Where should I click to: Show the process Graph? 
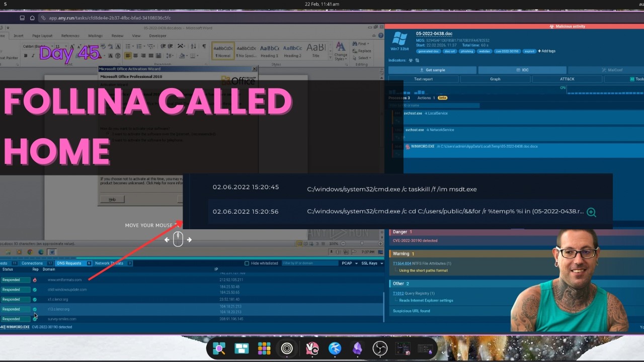pyautogui.click(x=495, y=79)
